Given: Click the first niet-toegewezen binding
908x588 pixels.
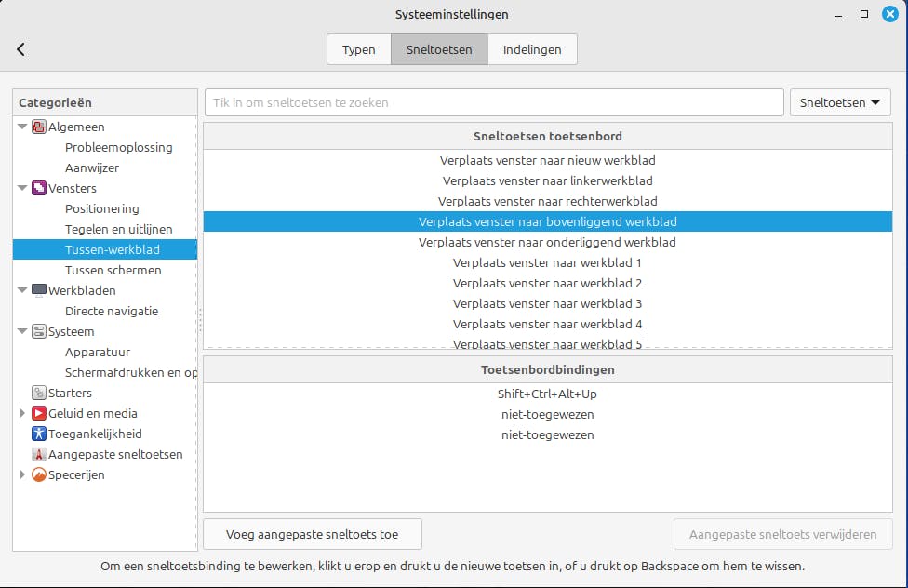Looking at the screenshot, I should [x=548, y=414].
